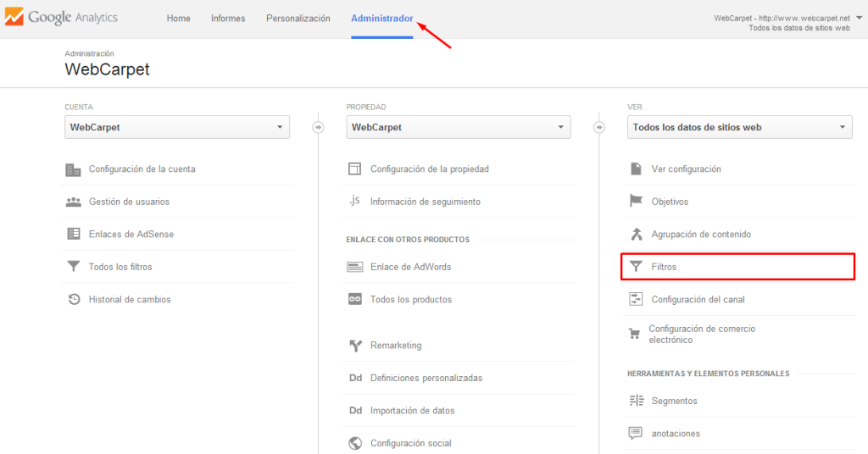Viewport: 868px width, 454px height.
Task: Click the arrow circle between Cuenta and Propiedad
Action: pyautogui.click(x=319, y=127)
